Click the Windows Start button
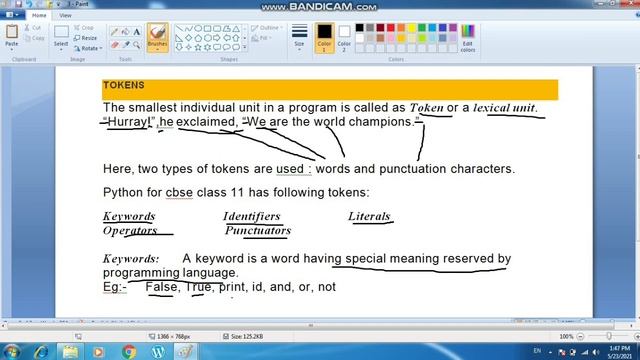 [x=11, y=351]
